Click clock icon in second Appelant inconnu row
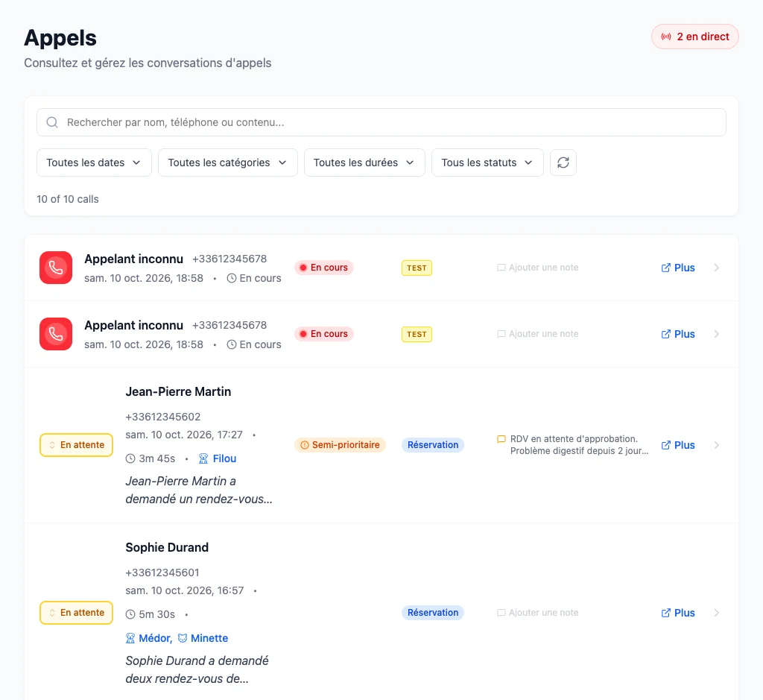This screenshot has width=763, height=700. [x=232, y=344]
